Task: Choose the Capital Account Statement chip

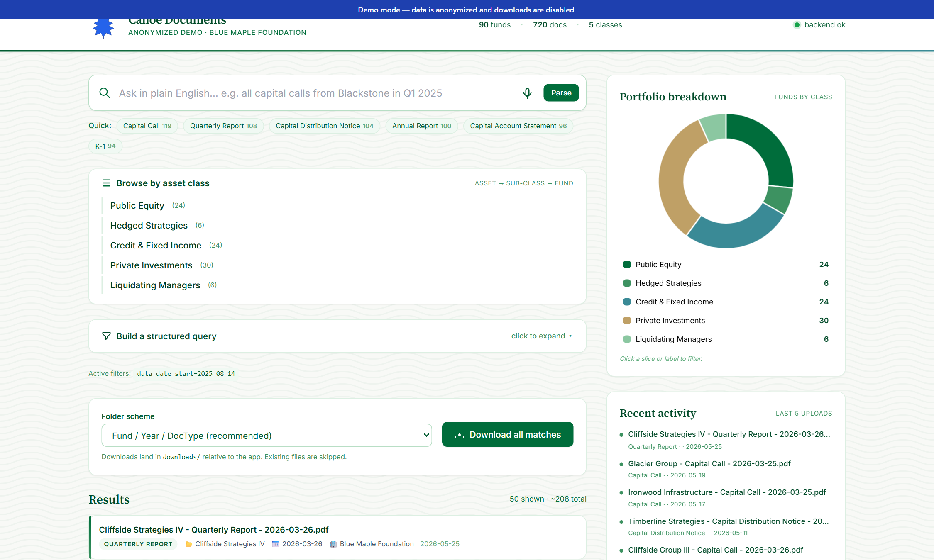Action: click(518, 126)
